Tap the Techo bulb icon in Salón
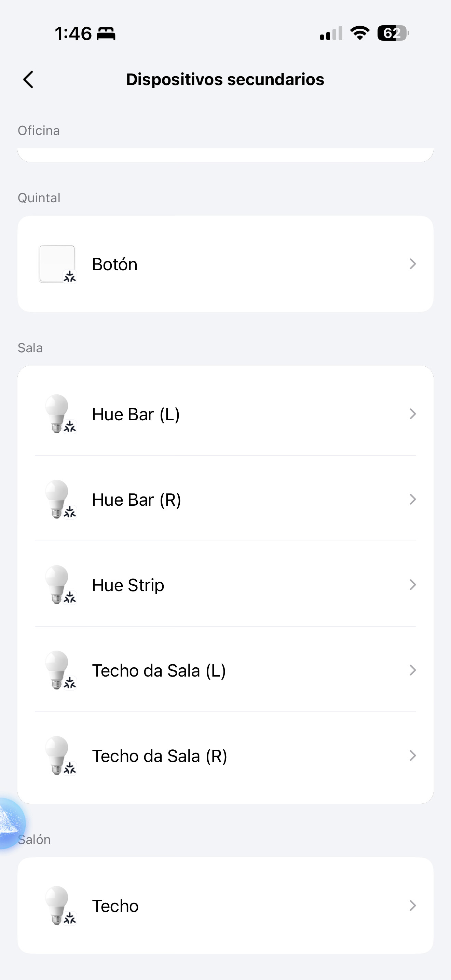 click(60, 906)
